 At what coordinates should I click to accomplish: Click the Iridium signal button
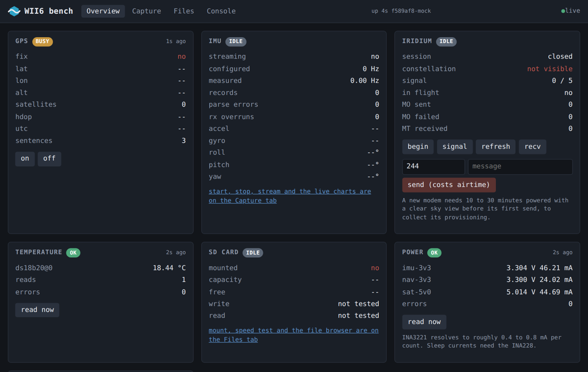[455, 147]
